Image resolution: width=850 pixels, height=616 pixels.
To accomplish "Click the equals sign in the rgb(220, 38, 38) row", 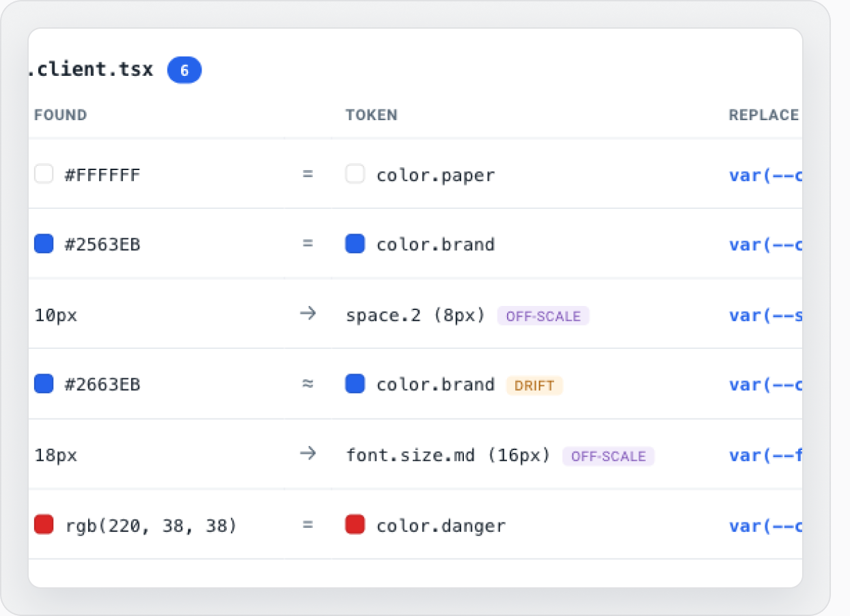I will coord(307,525).
